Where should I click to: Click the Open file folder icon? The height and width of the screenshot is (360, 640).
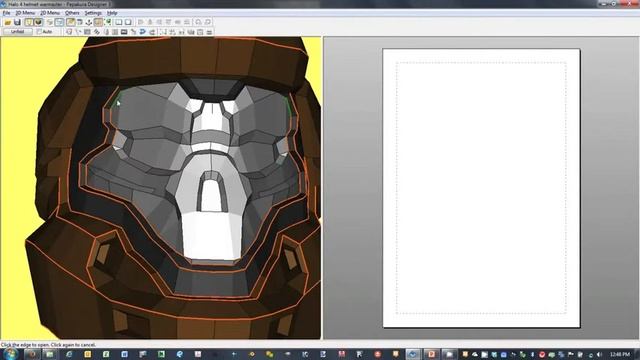point(8,22)
